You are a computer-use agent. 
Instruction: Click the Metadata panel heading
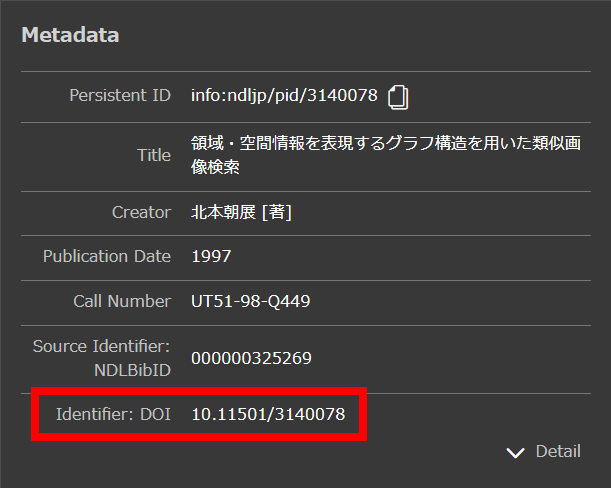click(70, 35)
